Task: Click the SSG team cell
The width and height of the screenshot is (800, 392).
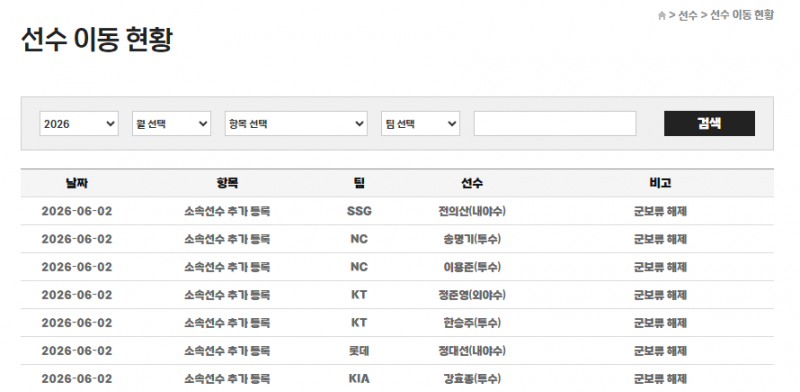Action: coord(359,211)
